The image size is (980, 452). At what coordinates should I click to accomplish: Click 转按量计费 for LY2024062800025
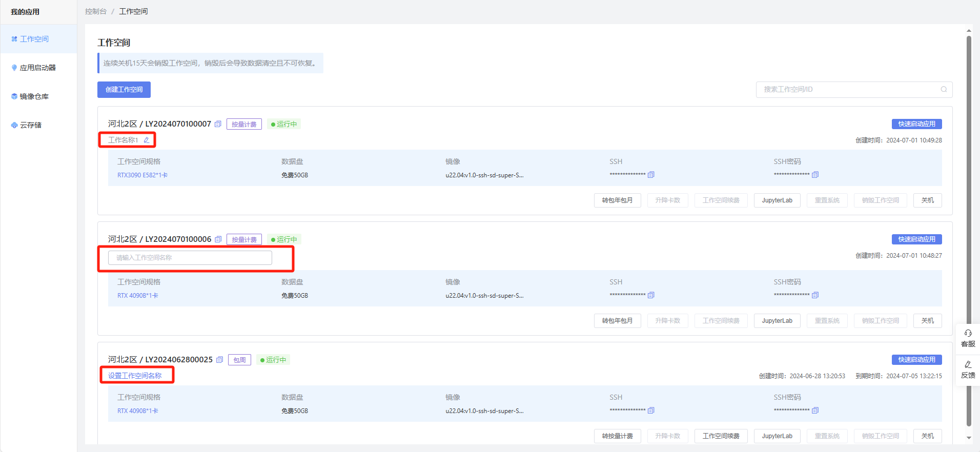(617, 436)
